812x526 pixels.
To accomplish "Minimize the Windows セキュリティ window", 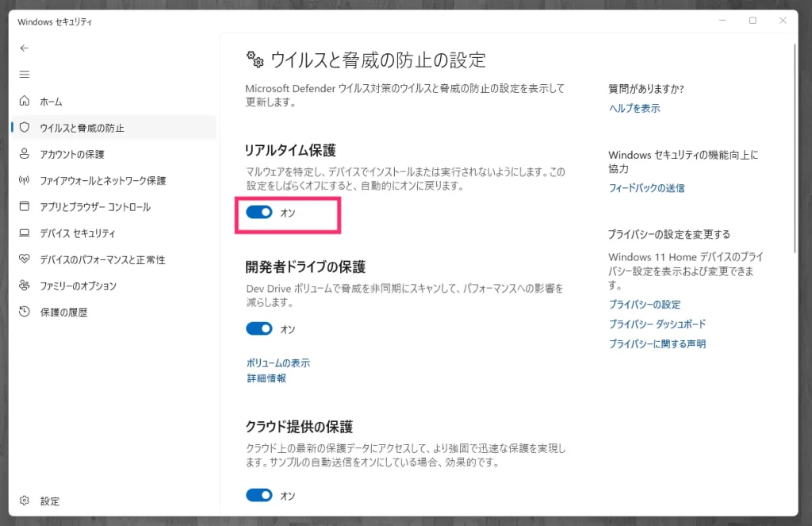I will click(x=722, y=20).
